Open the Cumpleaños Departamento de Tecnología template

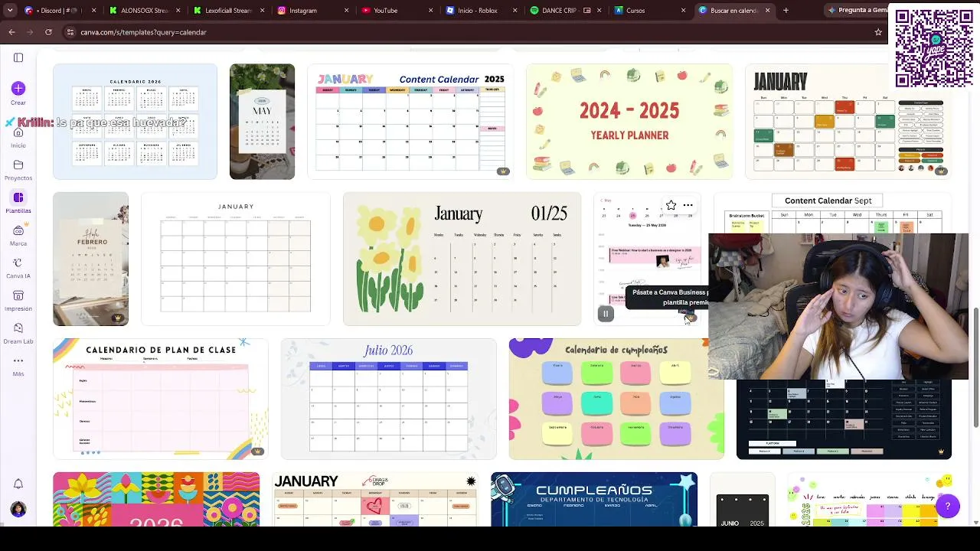click(x=594, y=499)
